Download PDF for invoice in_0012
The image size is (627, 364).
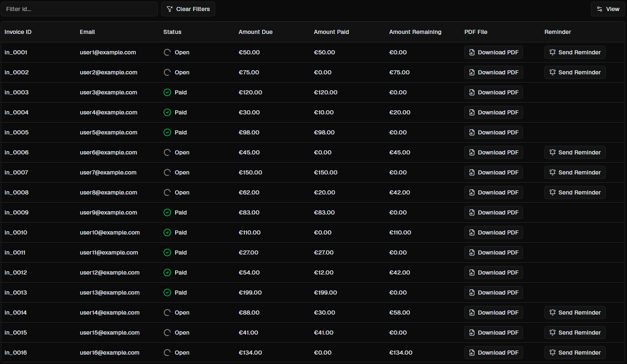click(x=493, y=272)
